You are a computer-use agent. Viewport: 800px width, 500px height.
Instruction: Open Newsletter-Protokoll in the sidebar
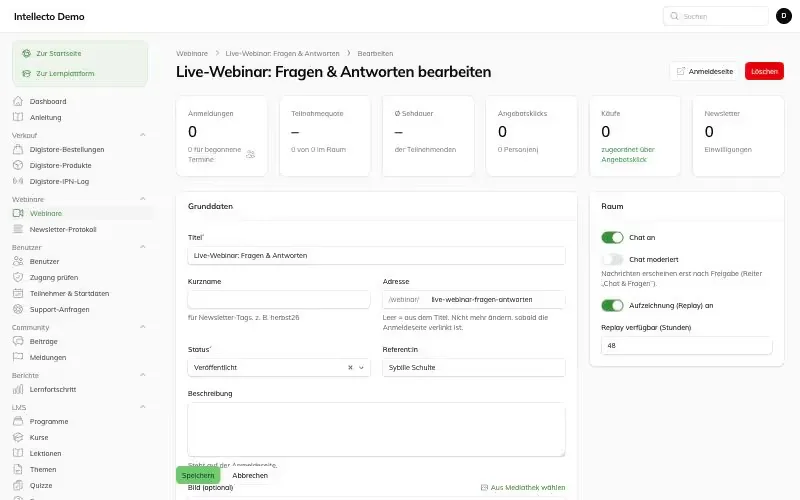[x=63, y=230]
